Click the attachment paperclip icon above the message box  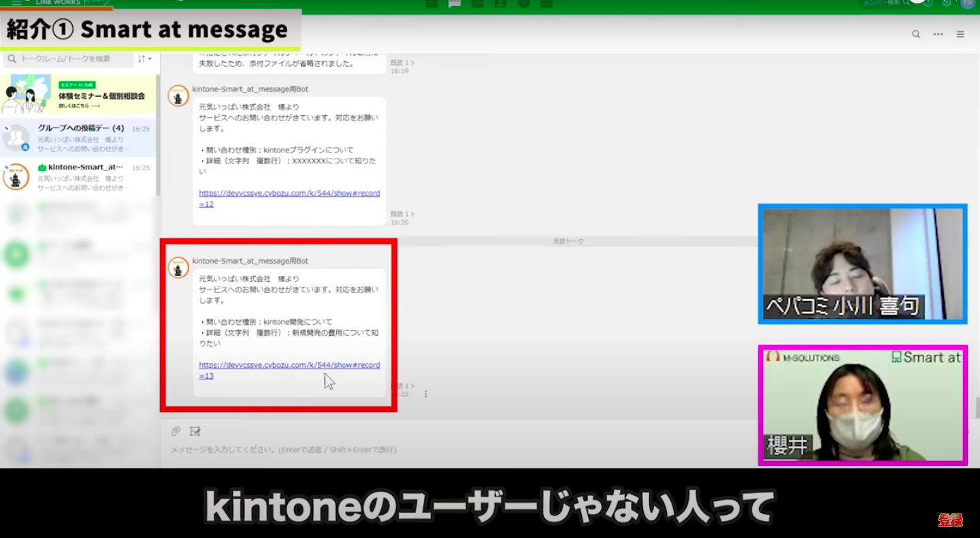click(x=176, y=431)
